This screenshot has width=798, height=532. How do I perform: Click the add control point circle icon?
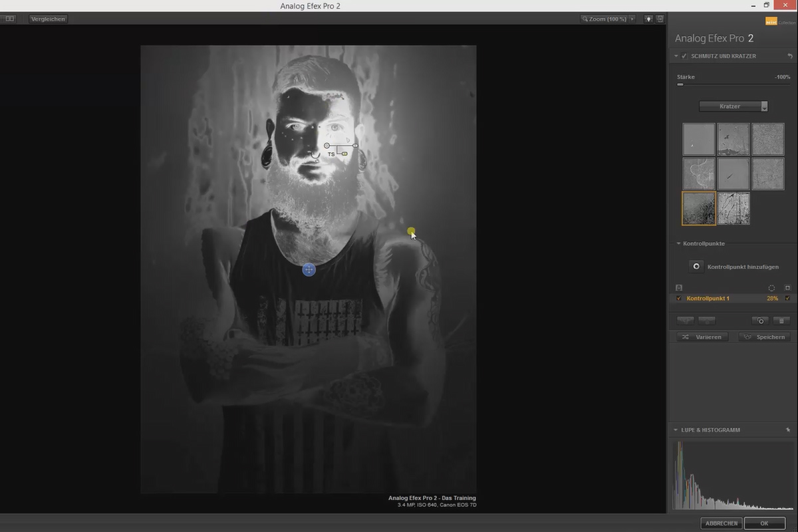coord(696,267)
